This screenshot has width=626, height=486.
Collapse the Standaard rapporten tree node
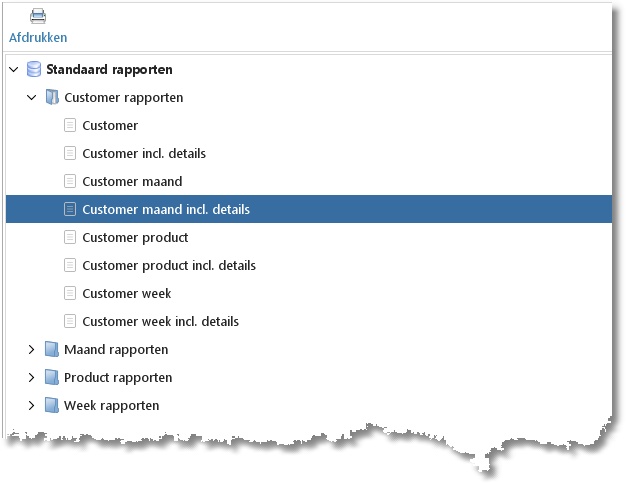13,70
